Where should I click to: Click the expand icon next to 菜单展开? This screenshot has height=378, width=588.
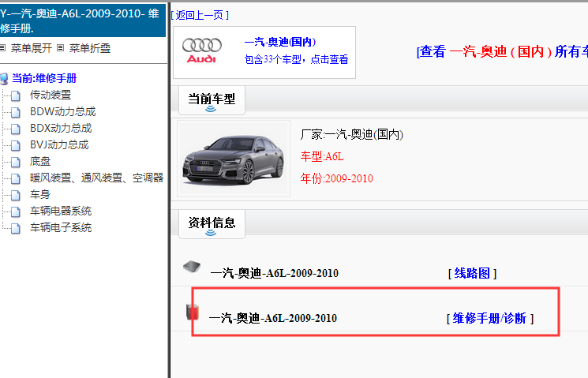(x=2, y=48)
